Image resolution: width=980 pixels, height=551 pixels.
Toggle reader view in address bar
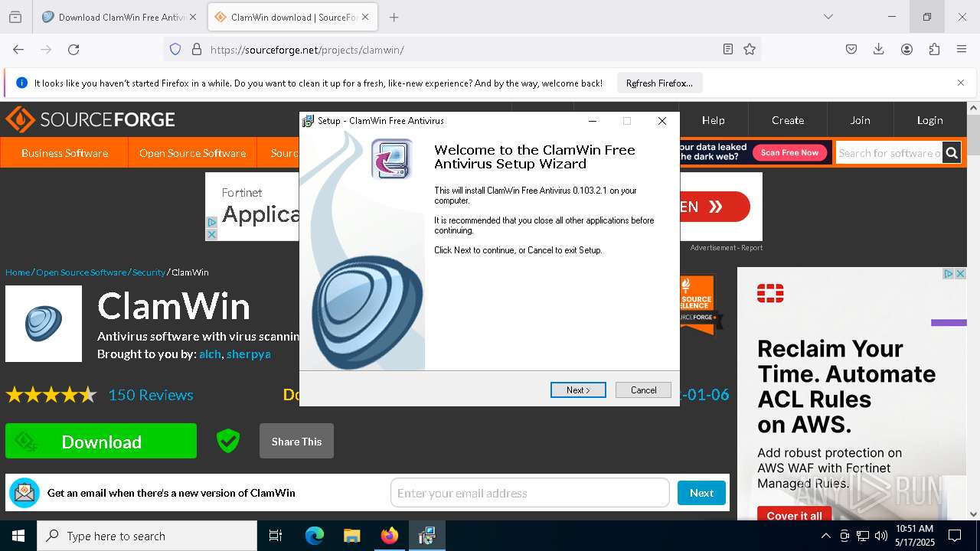pyautogui.click(x=728, y=49)
